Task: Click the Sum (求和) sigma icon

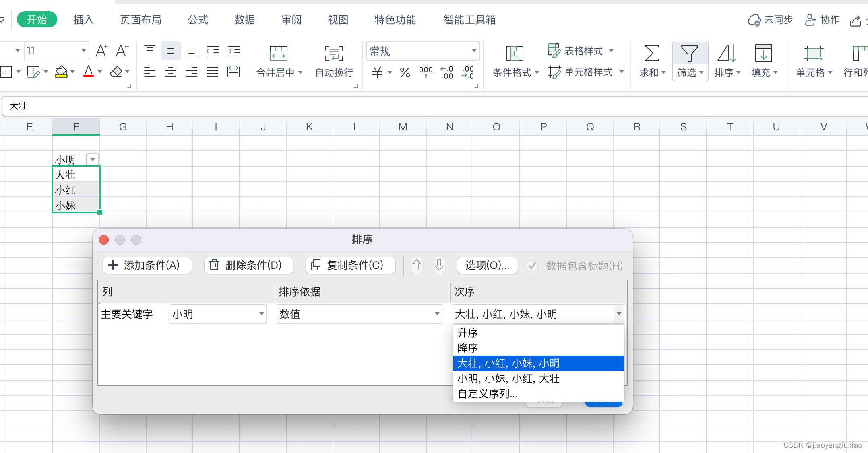Action: tap(651, 53)
